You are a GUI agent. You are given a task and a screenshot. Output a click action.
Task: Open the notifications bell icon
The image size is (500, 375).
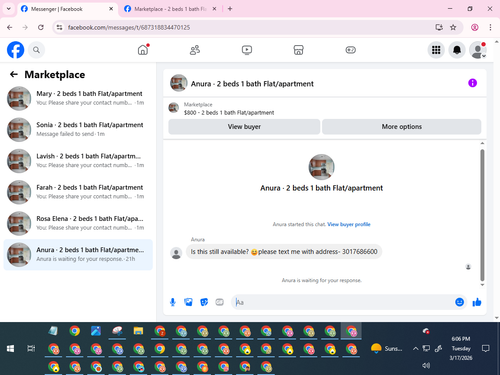tap(457, 50)
